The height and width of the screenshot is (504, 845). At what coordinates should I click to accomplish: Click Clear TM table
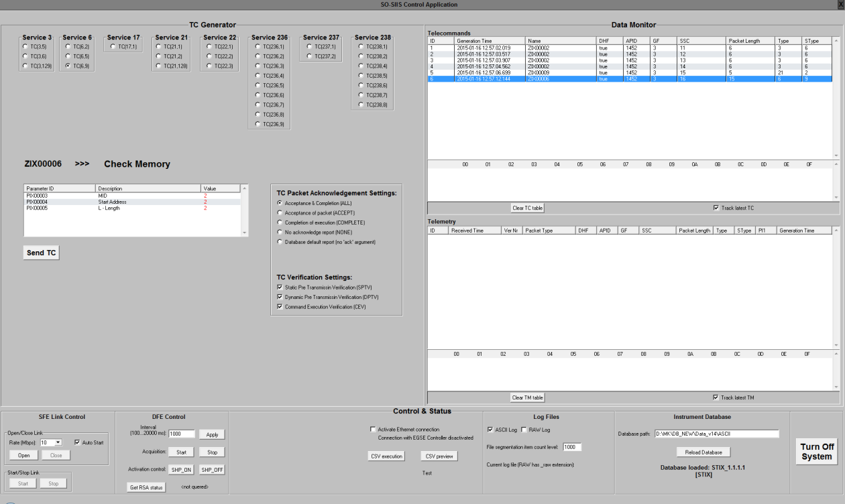coord(527,397)
